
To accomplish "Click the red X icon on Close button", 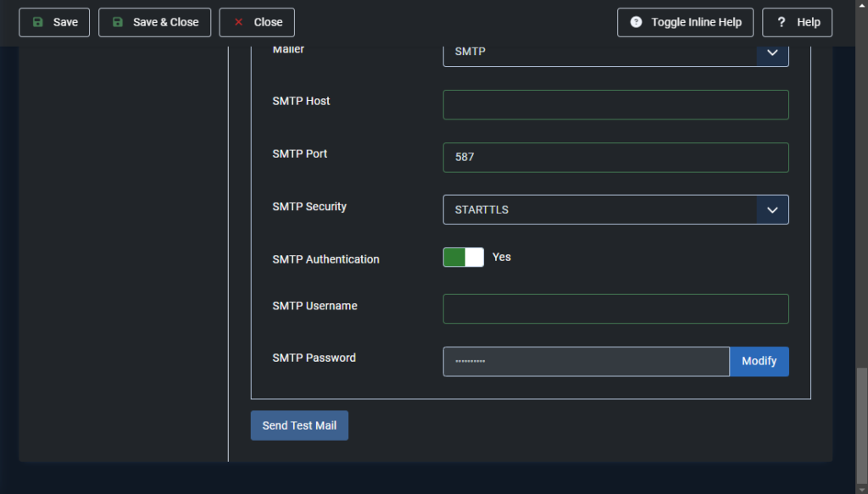I will [238, 22].
